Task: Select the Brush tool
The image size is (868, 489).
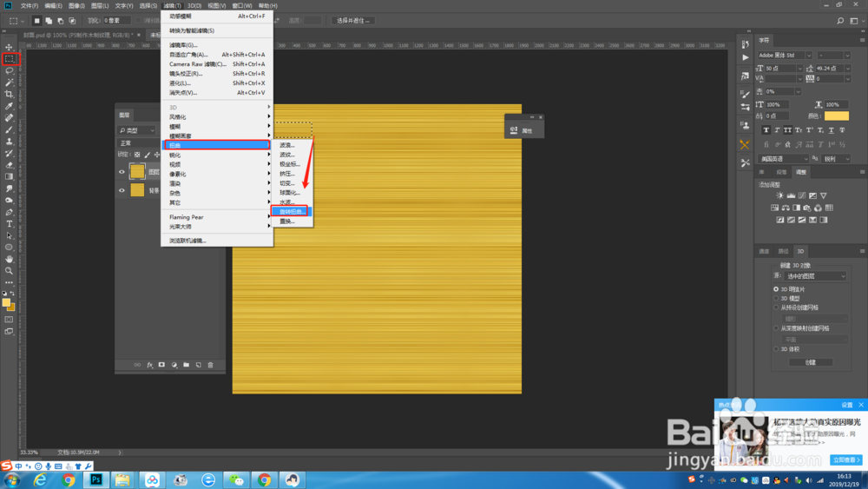Action: pos(9,129)
